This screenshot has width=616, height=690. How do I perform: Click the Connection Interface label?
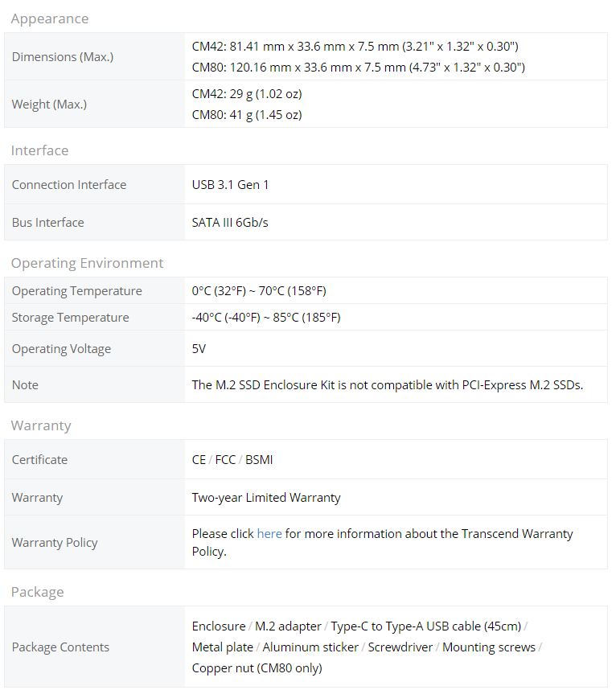click(x=69, y=185)
